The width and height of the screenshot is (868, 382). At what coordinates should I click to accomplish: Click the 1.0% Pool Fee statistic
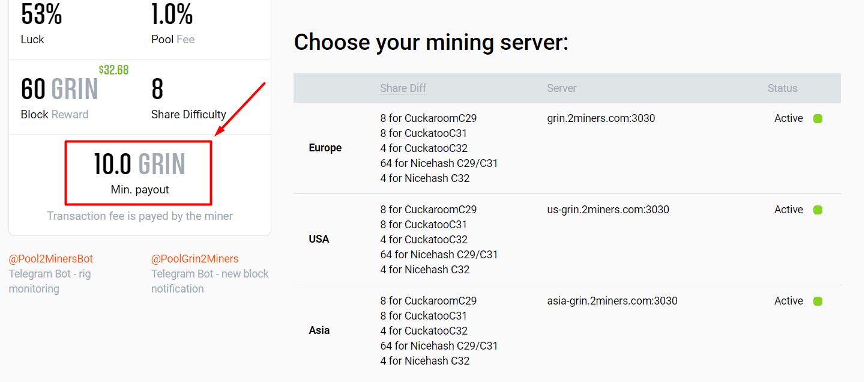pyautogui.click(x=172, y=24)
